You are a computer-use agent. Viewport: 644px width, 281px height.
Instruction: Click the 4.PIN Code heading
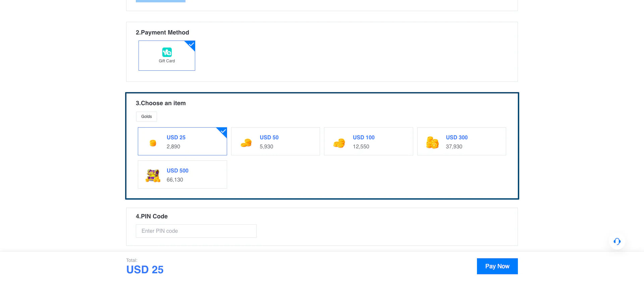point(152,216)
